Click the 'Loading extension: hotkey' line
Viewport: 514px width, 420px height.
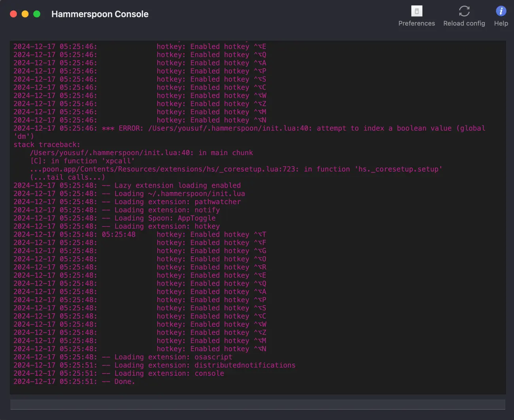point(117,226)
